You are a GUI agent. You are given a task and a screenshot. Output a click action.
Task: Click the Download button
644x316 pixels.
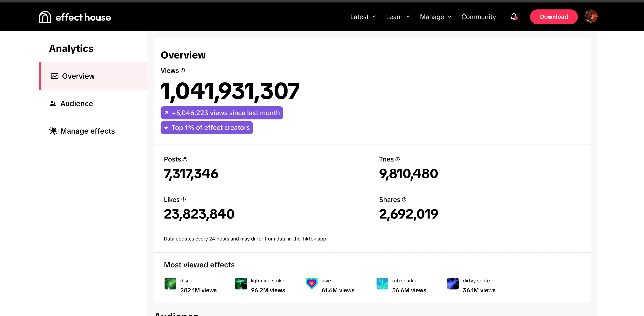[x=554, y=17]
